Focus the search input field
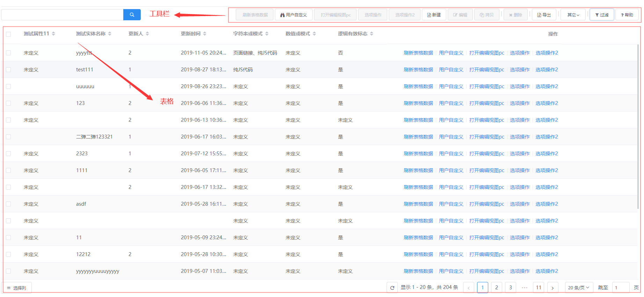 [62, 15]
